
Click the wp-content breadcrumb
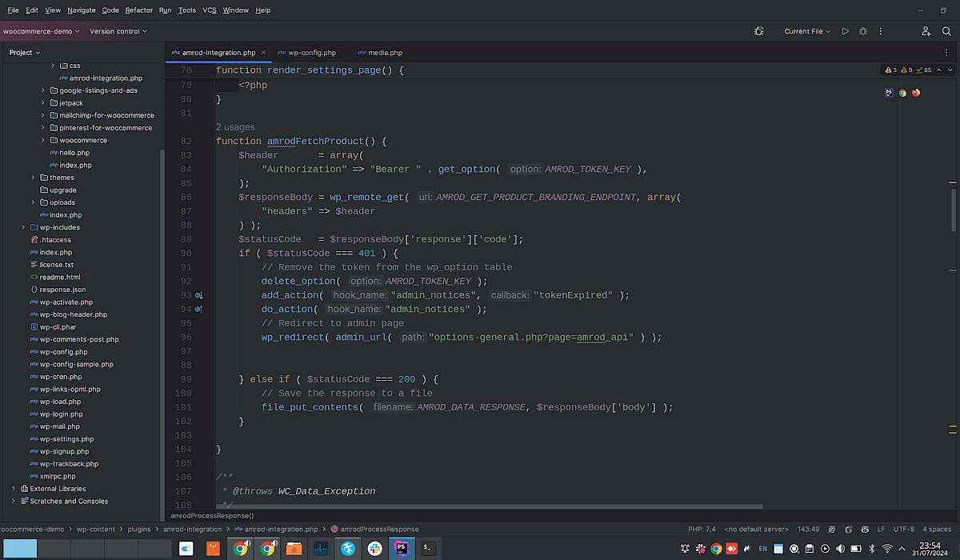tap(95, 530)
